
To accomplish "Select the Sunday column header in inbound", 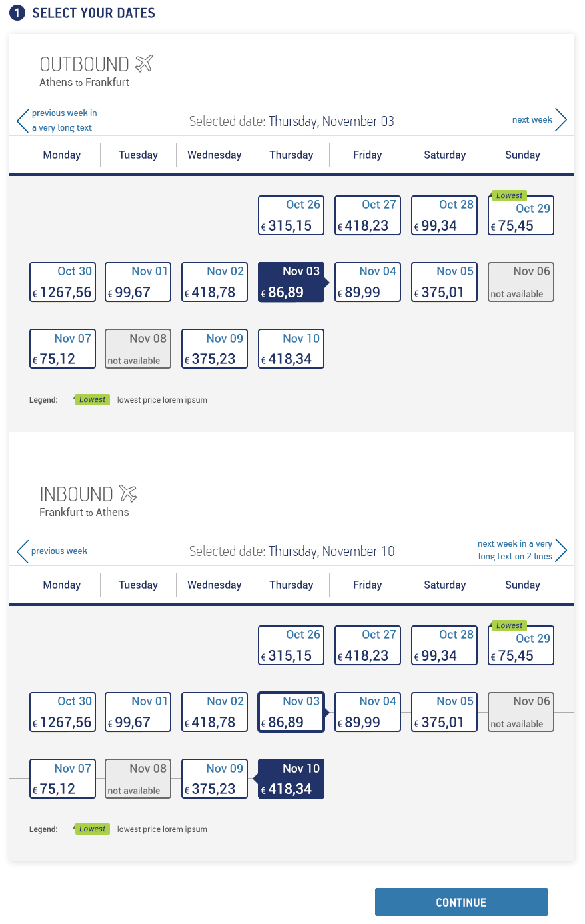I will [522, 585].
